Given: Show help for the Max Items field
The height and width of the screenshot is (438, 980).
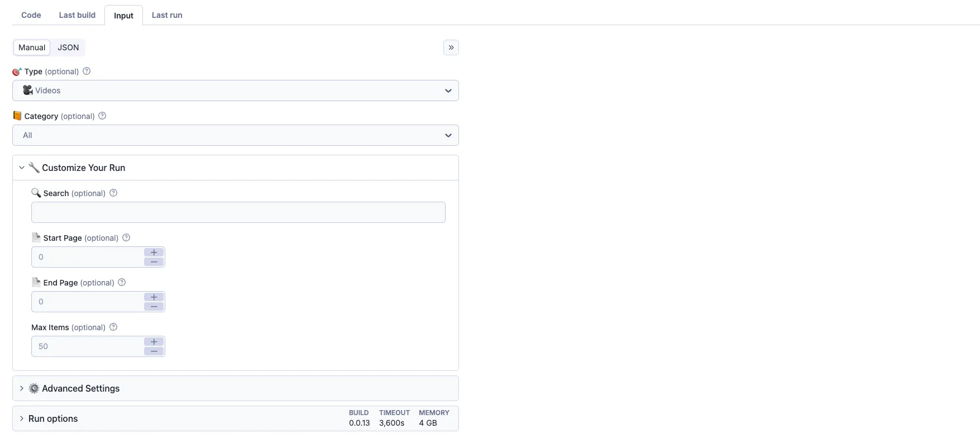Looking at the screenshot, I should pyautogui.click(x=113, y=327).
